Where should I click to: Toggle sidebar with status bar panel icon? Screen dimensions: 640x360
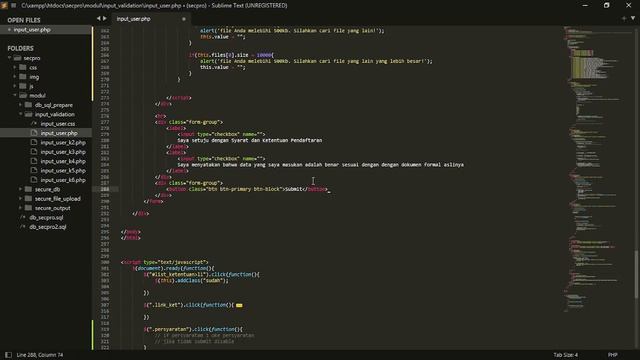click(x=8, y=355)
